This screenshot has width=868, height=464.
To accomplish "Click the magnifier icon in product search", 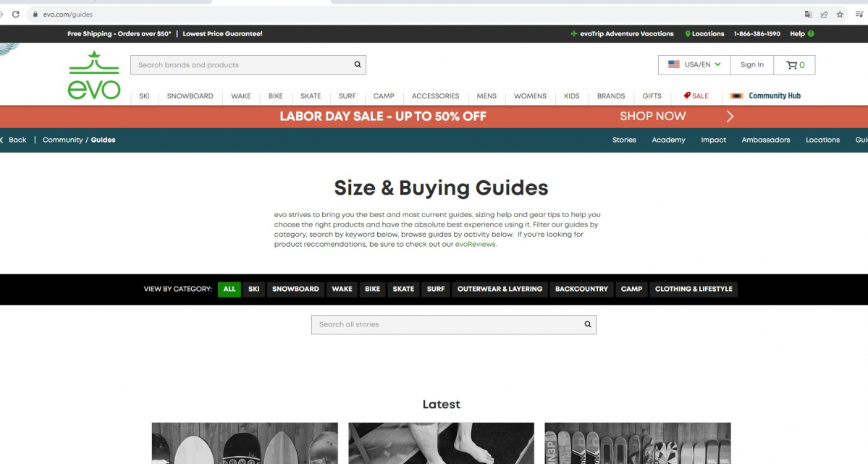I will click(358, 64).
